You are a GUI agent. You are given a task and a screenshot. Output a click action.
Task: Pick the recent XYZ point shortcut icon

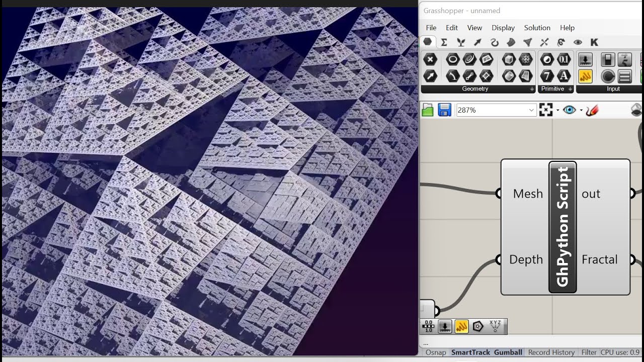coord(495,327)
